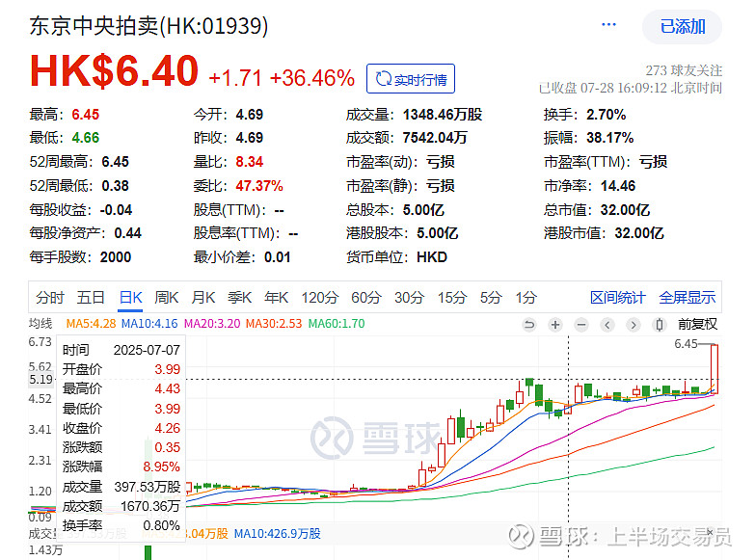Click the MA30:2.53 moving average label
Viewport: 755px width, 560px height.
click(x=274, y=324)
